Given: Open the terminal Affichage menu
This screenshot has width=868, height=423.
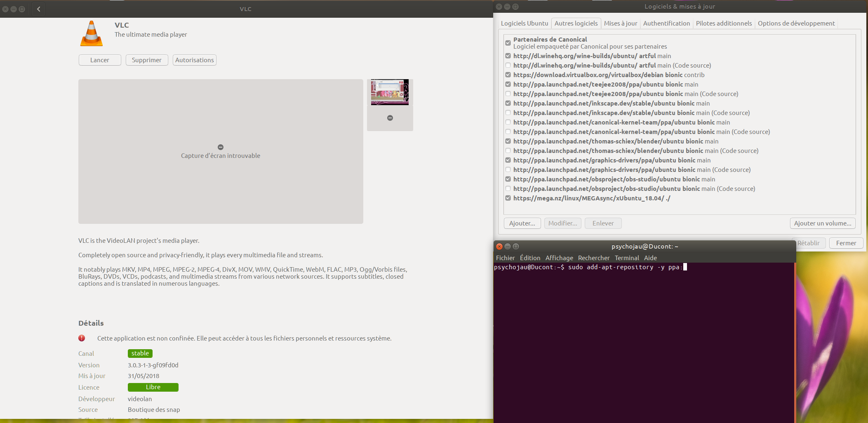Looking at the screenshot, I should pyautogui.click(x=559, y=258).
